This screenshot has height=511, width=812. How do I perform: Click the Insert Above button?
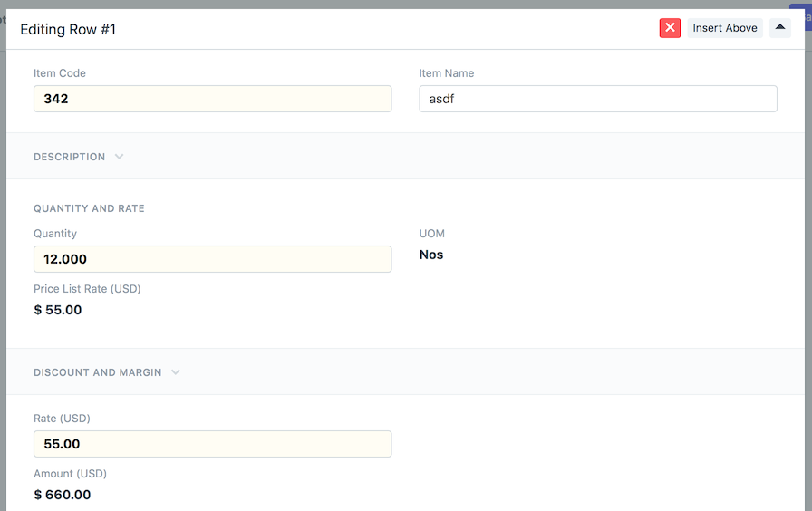(x=724, y=28)
